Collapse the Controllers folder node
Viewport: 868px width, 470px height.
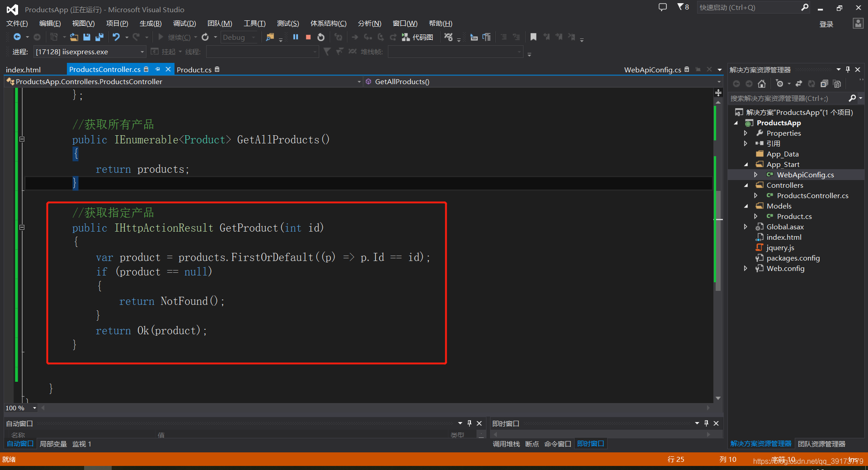[746, 185]
